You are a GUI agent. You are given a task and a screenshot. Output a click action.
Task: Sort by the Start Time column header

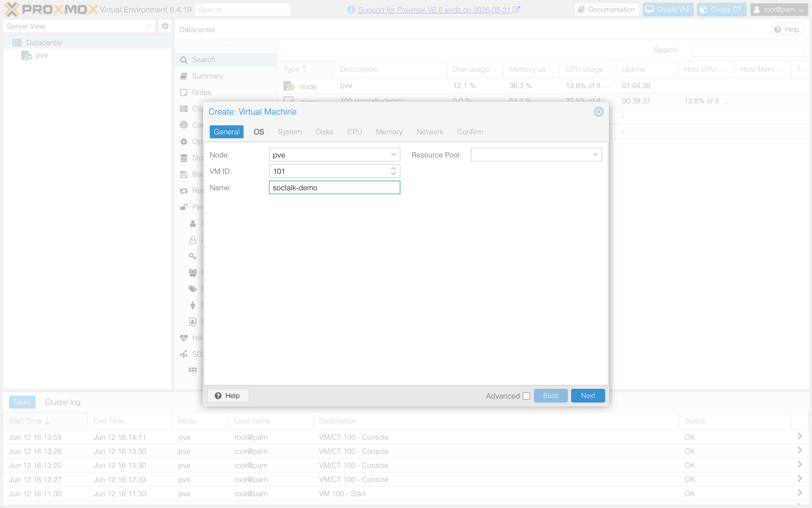pos(45,421)
